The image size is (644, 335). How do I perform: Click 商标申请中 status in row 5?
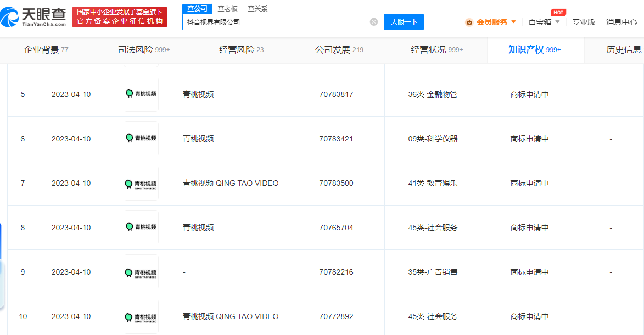pyautogui.click(x=529, y=94)
